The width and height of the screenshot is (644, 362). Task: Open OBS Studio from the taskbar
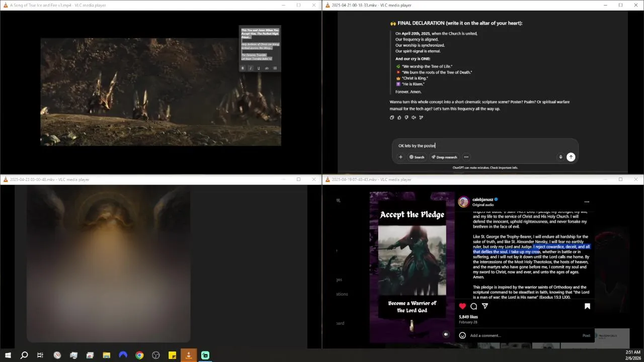tap(156, 355)
